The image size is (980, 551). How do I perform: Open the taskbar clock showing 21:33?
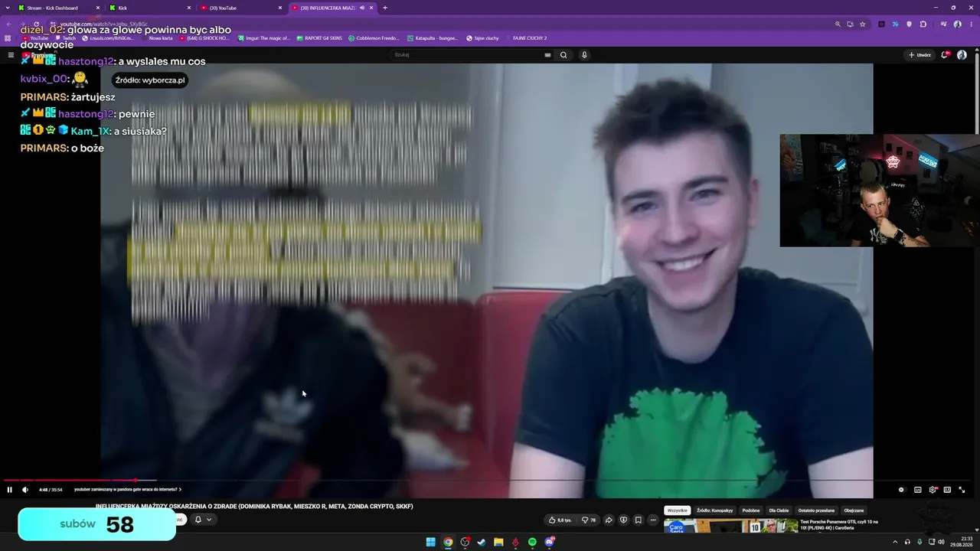[x=962, y=542]
